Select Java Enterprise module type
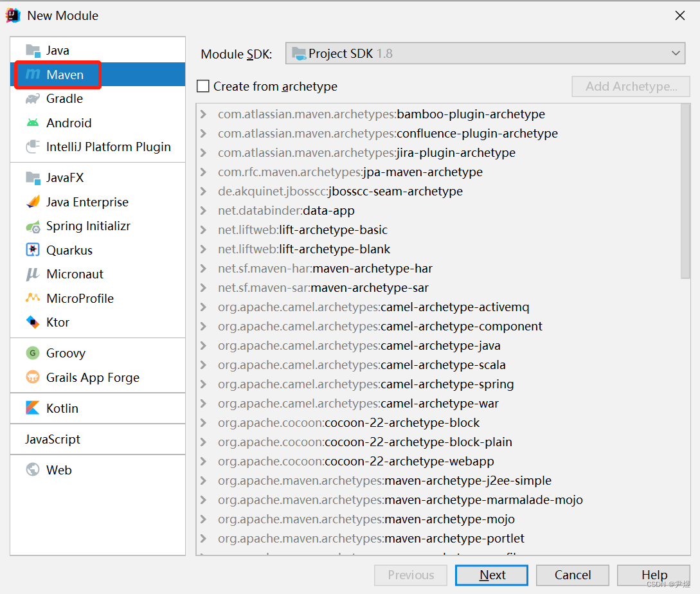Image resolution: width=700 pixels, height=594 pixels. [x=98, y=203]
